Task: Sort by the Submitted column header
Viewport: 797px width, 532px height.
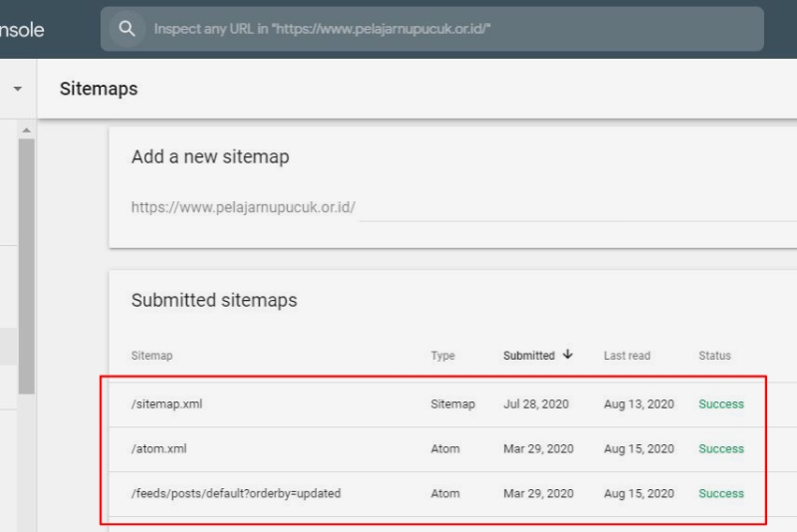Action: (529, 356)
